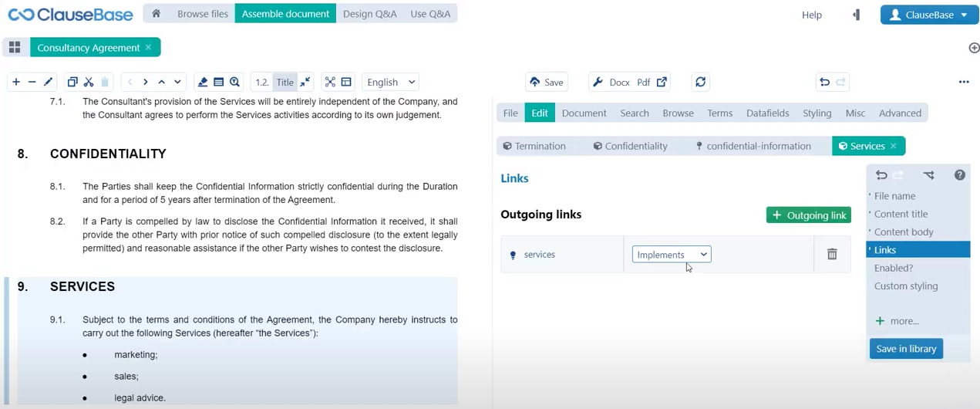Click the cut scissors icon

89,82
